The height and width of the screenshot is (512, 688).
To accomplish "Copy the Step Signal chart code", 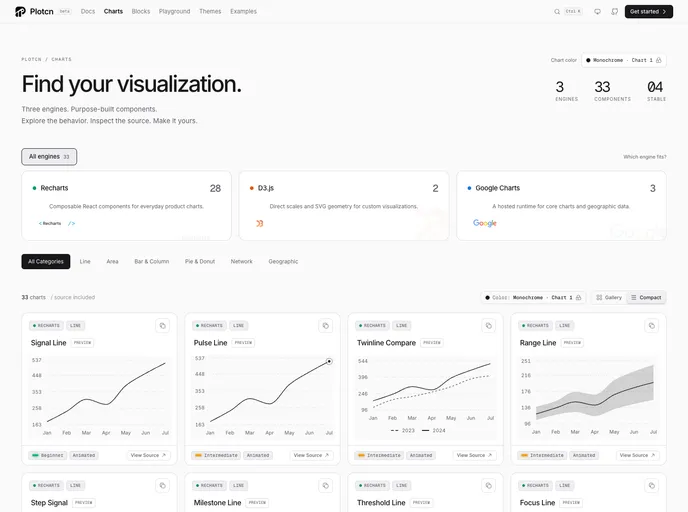I will (x=163, y=485).
